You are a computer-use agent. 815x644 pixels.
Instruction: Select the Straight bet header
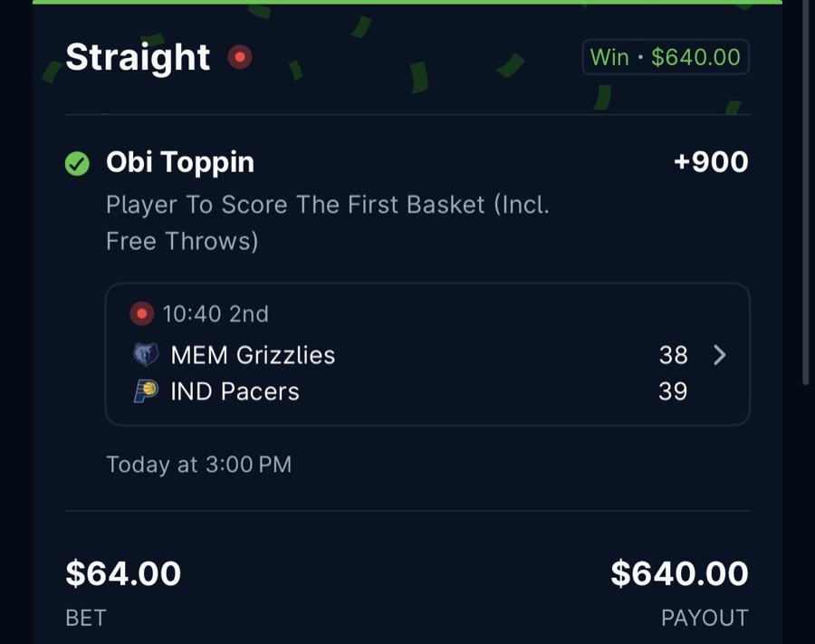pos(138,56)
